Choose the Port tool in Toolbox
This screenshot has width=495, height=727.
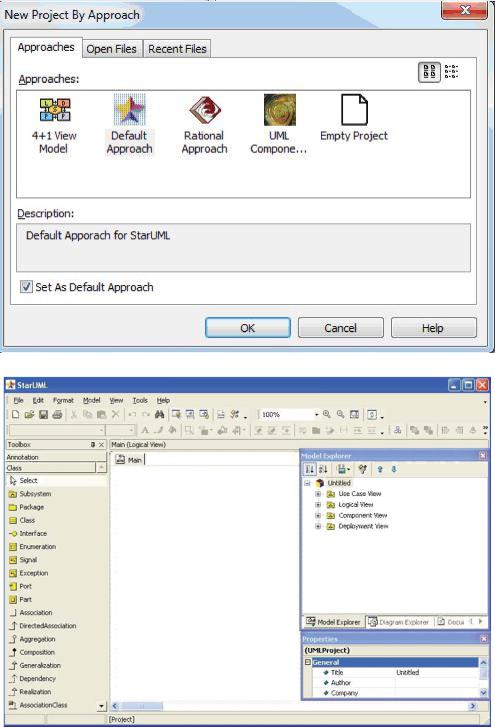pyautogui.click(x=20, y=586)
